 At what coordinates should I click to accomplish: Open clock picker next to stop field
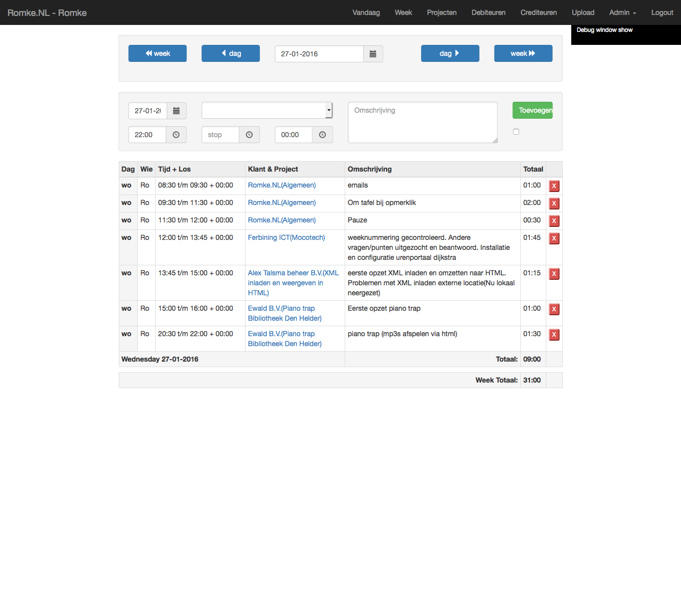[x=249, y=135]
